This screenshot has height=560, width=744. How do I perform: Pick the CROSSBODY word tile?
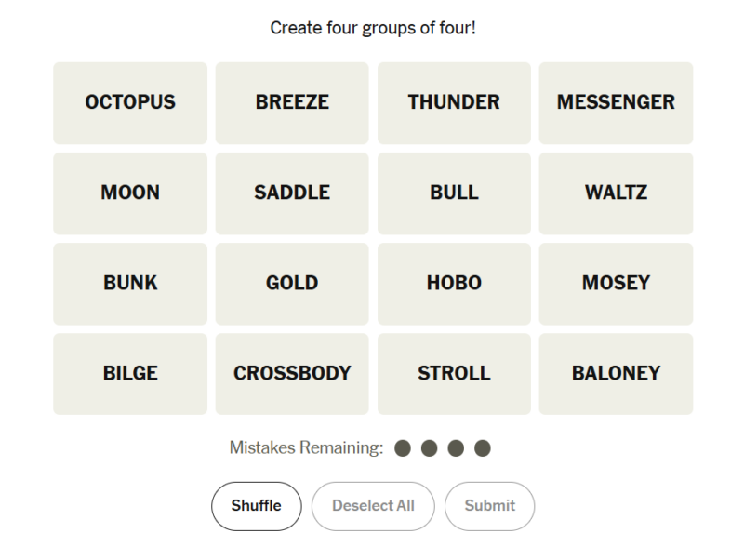pos(292,374)
